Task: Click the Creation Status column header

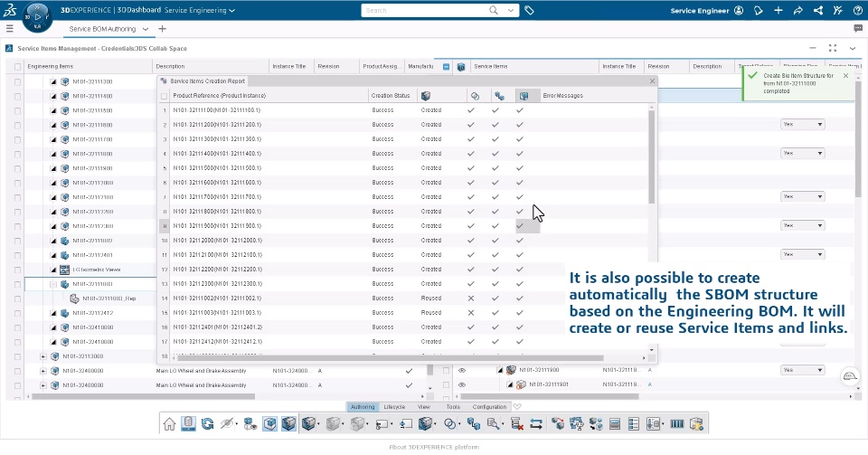Action: click(x=391, y=96)
